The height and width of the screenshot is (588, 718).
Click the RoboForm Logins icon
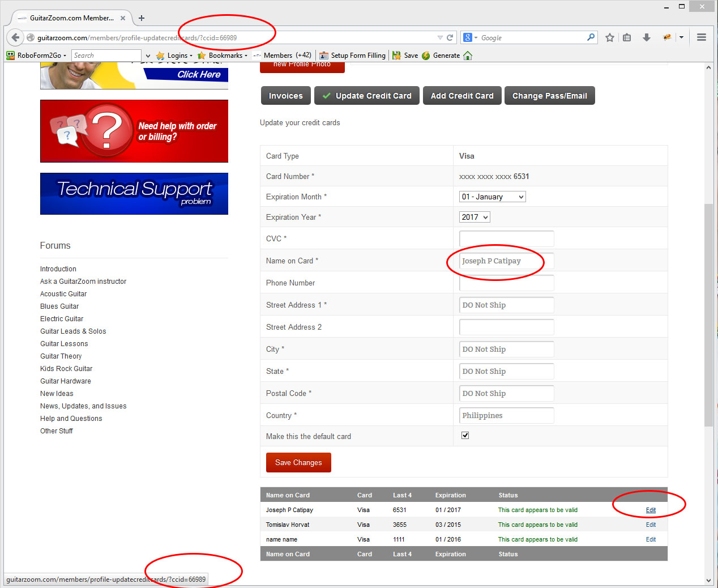pos(160,56)
